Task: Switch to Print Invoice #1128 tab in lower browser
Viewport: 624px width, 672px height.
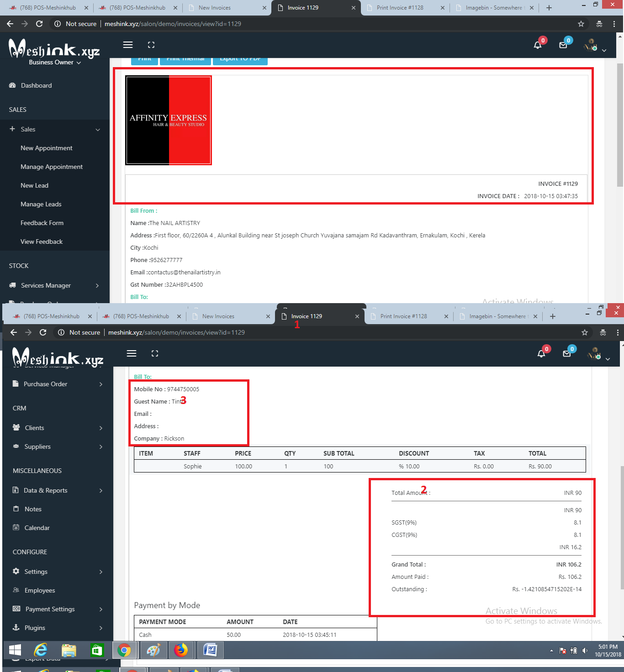Action: pos(408,316)
